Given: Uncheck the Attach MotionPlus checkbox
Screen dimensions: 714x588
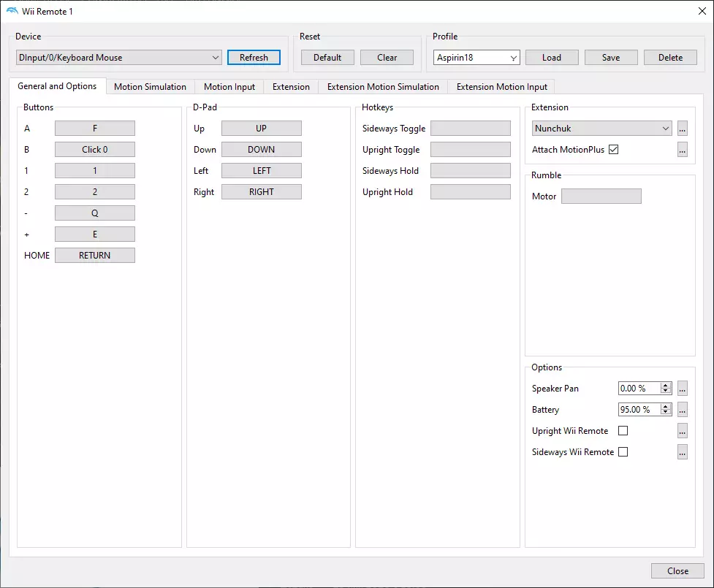Looking at the screenshot, I should pos(613,150).
